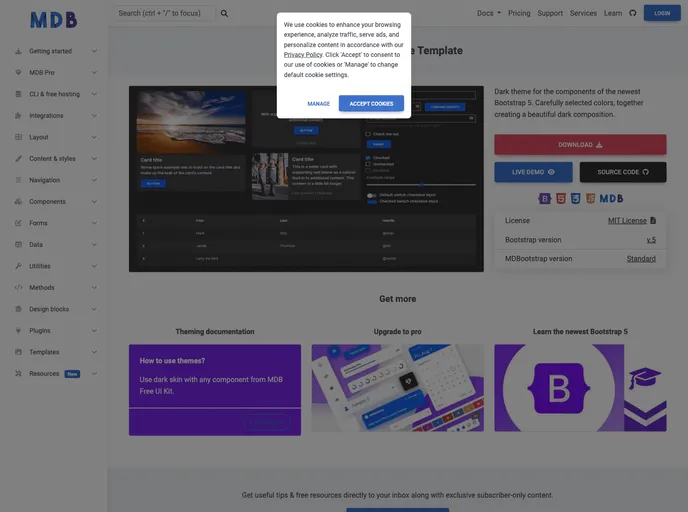Click the Layout grid icon

click(18, 137)
